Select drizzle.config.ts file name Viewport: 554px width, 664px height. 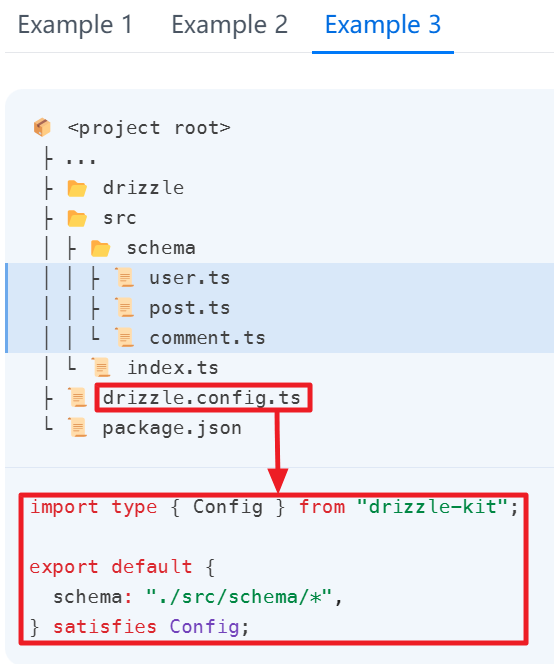pyautogui.click(x=202, y=398)
